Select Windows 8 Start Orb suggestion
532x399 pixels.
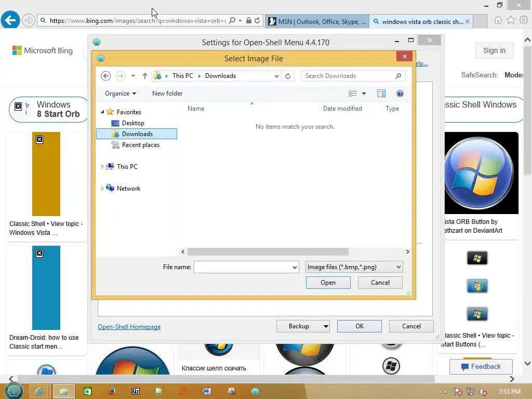pos(48,109)
